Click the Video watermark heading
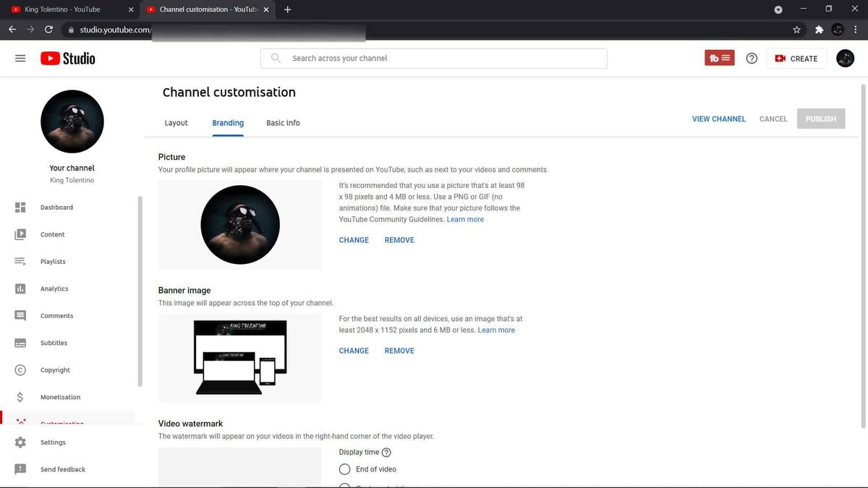 tap(191, 424)
